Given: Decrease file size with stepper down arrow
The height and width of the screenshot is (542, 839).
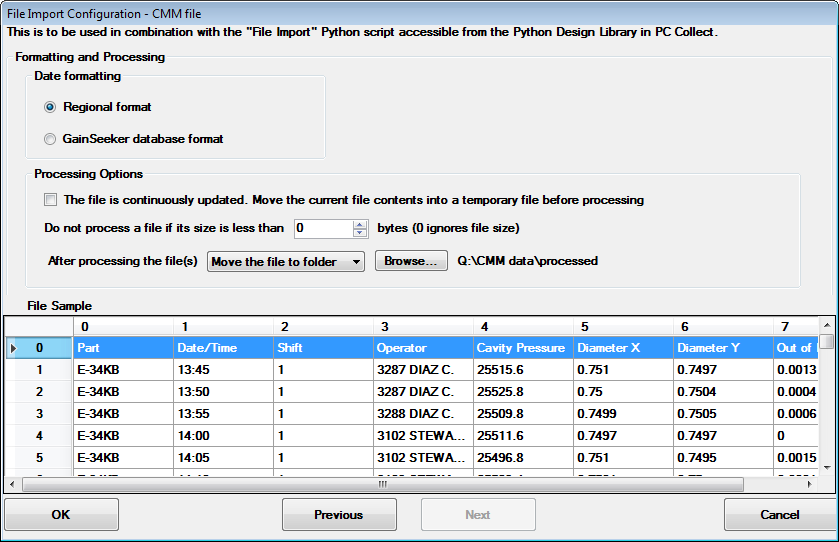Looking at the screenshot, I should 361,234.
